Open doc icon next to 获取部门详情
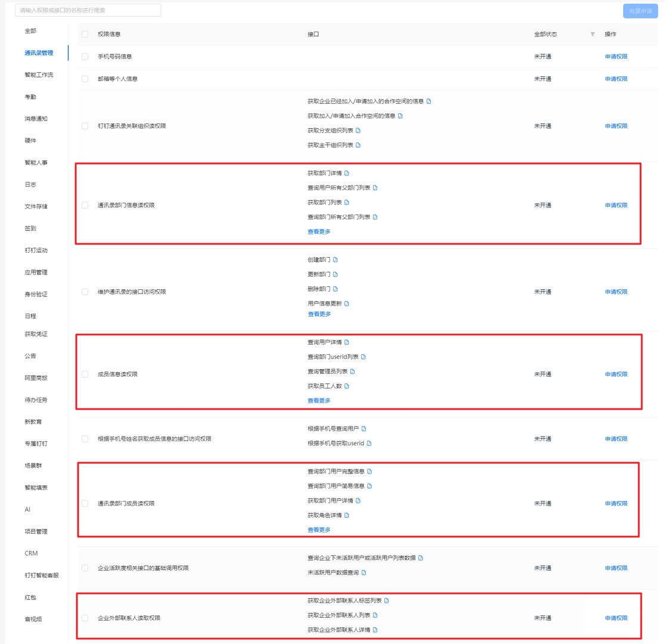The height and width of the screenshot is (644, 665). (x=347, y=174)
